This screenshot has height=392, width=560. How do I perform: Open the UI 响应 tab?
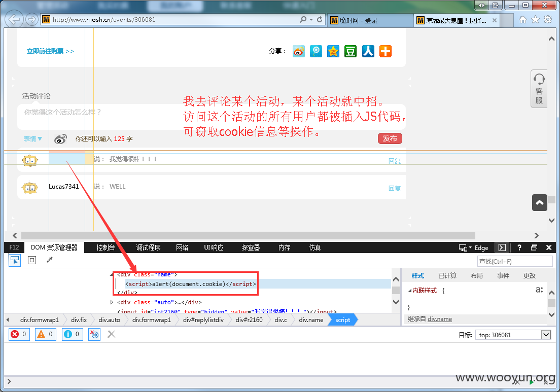(214, 247)
